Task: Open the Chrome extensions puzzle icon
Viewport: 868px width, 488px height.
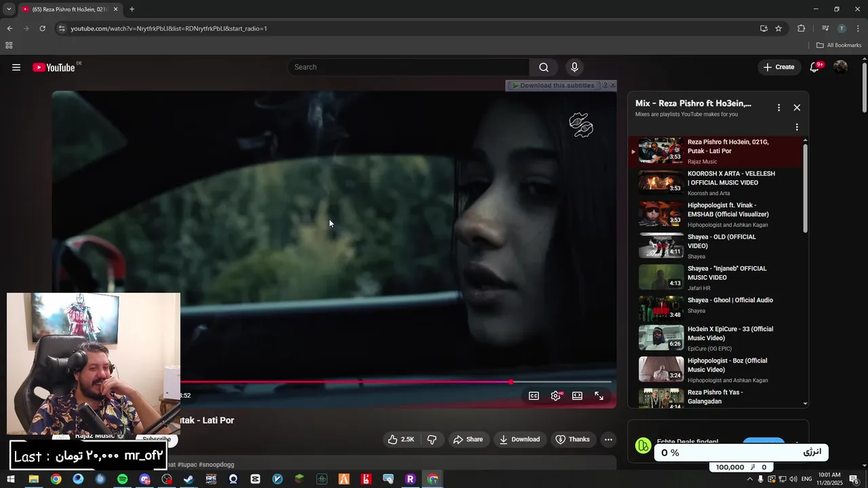Action: point(801,28)
